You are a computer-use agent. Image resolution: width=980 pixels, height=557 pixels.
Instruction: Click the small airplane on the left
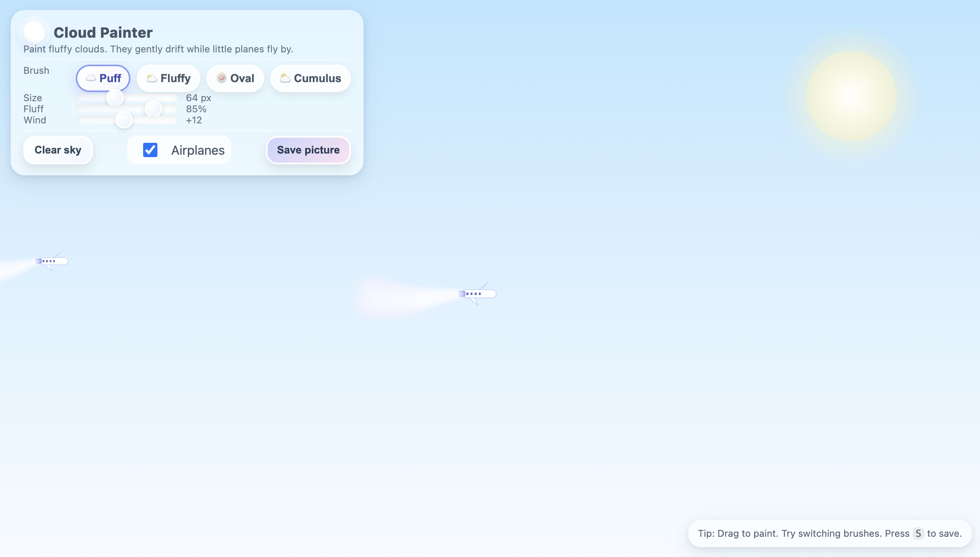click(52, 261)
